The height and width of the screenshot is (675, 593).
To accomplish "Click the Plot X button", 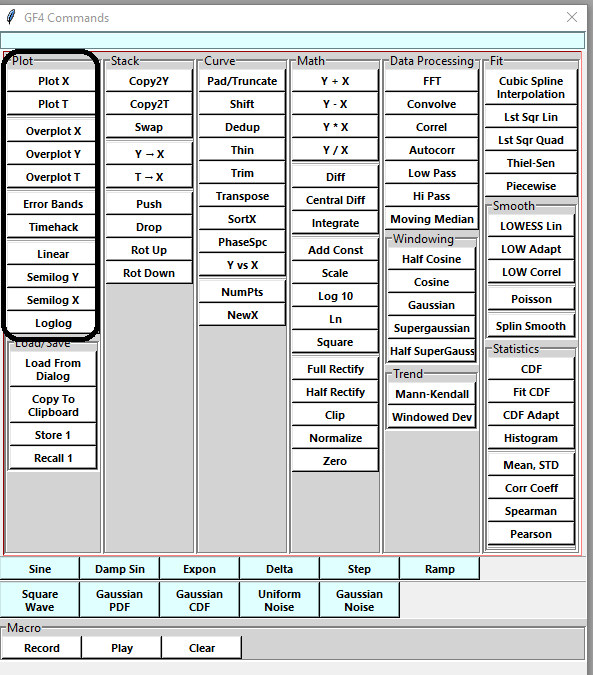I will coord(52,81).
